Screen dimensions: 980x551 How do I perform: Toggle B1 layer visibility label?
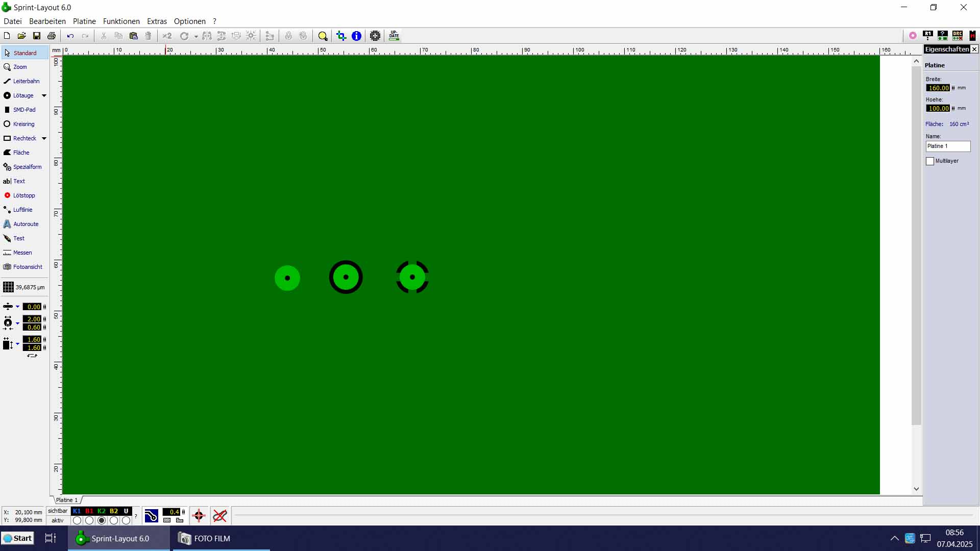(89, 511)
